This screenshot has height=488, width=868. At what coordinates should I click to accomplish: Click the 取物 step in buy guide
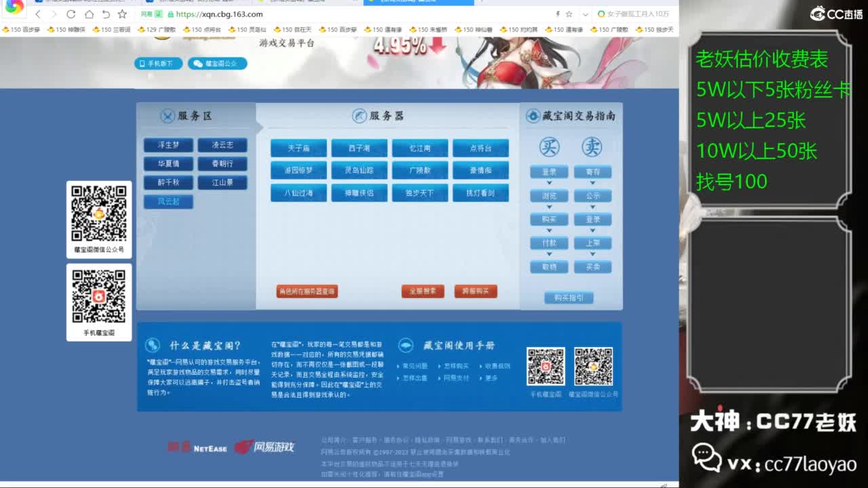coord(549,267)
